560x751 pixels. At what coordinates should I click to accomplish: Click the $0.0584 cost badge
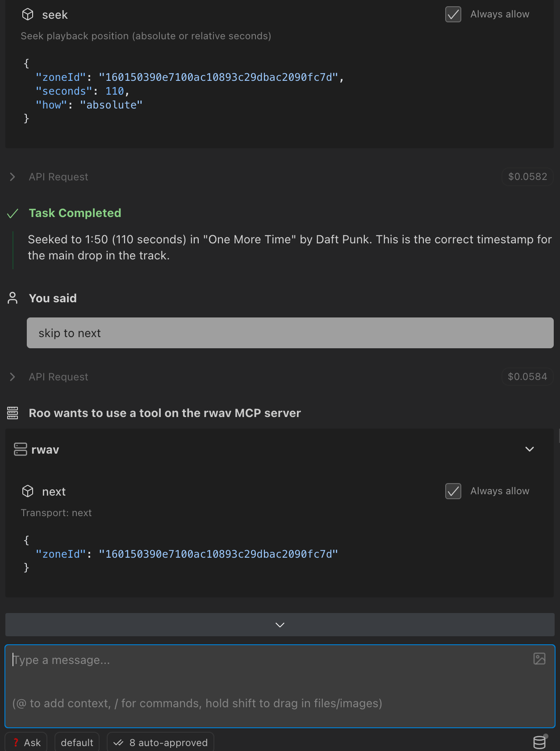527,377
